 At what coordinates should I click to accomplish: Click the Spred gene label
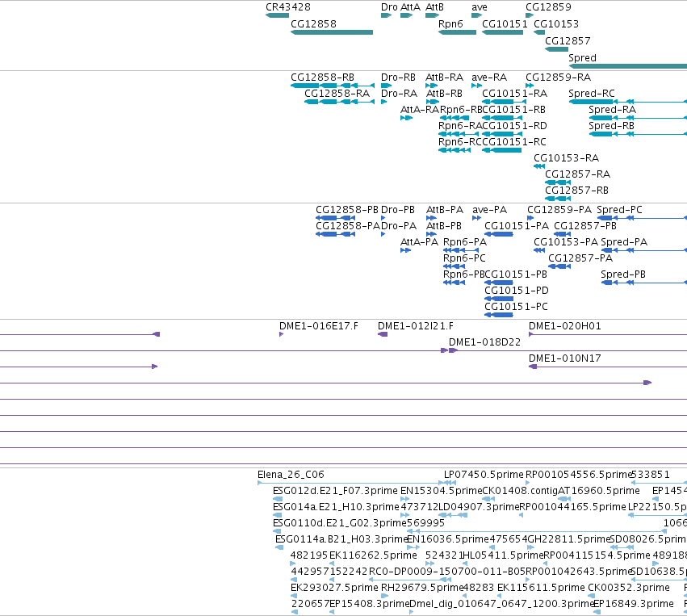coord(582,58)
